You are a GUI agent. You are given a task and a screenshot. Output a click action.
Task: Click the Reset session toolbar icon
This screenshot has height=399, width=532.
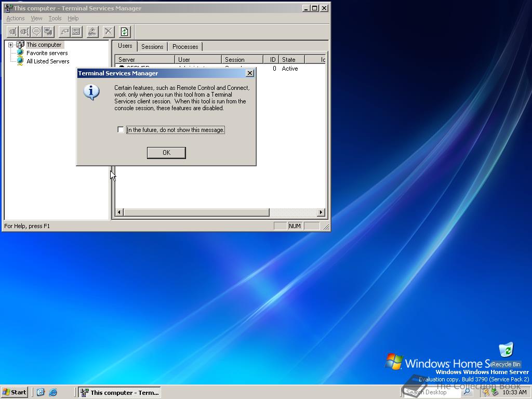point(64,32)
